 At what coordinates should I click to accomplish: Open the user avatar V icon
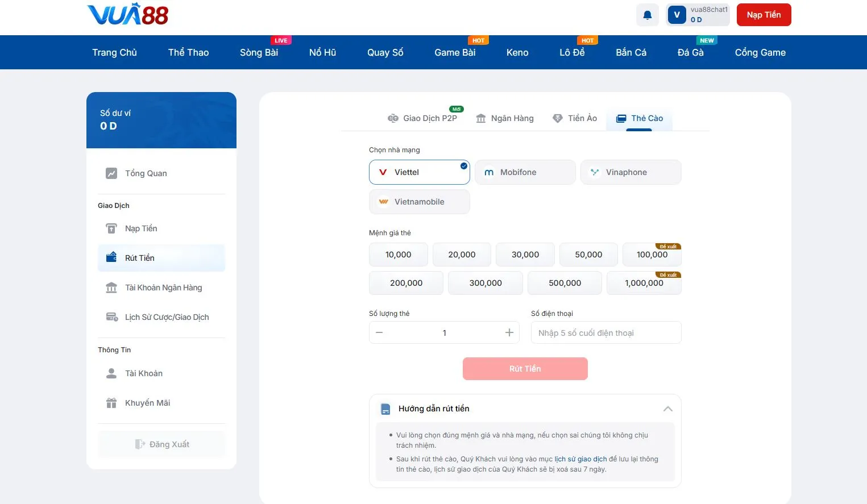[677, 15]
